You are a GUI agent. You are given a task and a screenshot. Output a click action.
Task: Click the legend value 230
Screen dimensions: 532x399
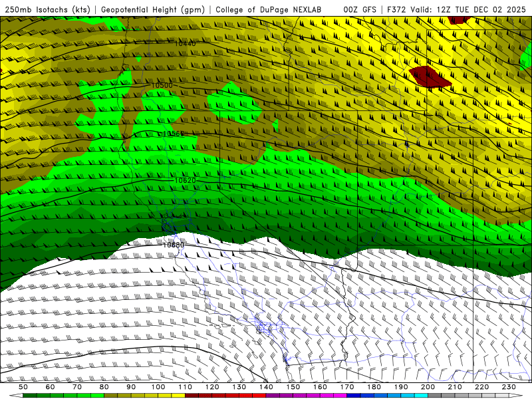tap(509, 387)
